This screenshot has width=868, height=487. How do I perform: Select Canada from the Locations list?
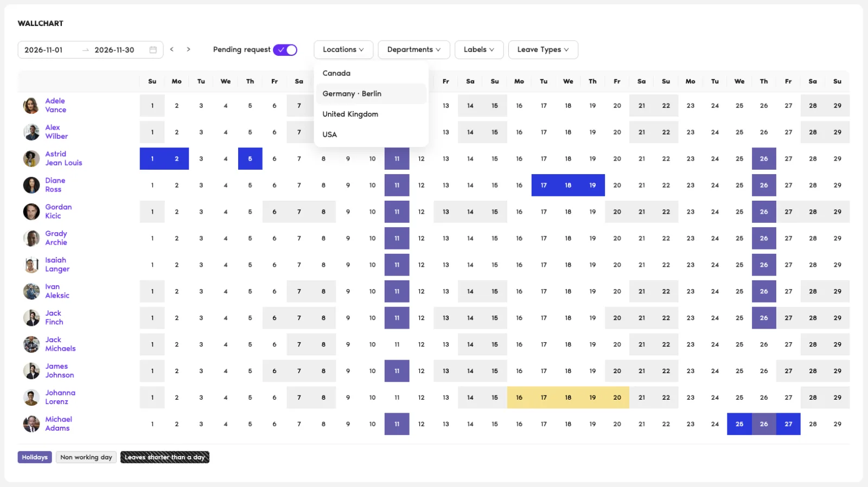[371, 73]
